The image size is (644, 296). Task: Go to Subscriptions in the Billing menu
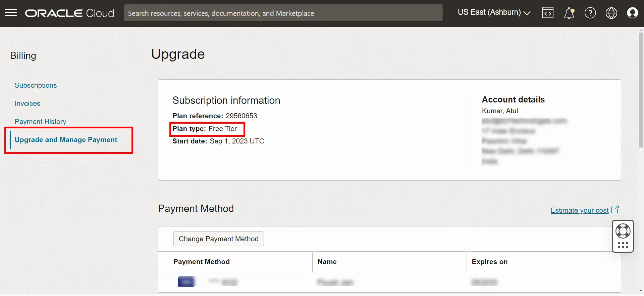tap(36, 85)
